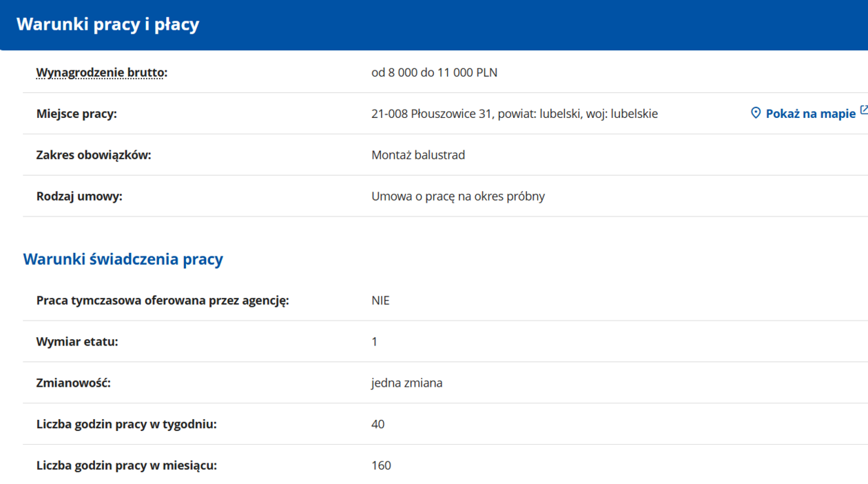Click the Montaż balustrad text
The width and height of the screenshot is (868, 484).
(418, 155)
